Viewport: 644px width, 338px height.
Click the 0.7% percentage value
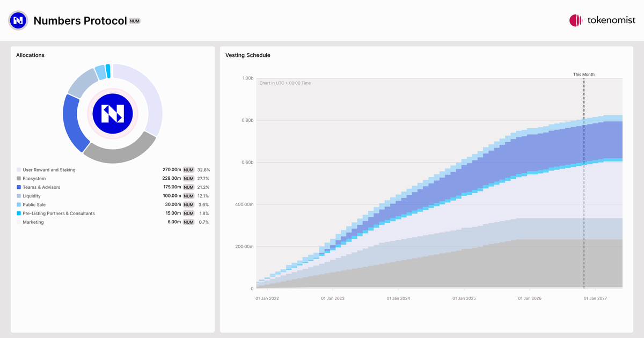pos(204,222)
